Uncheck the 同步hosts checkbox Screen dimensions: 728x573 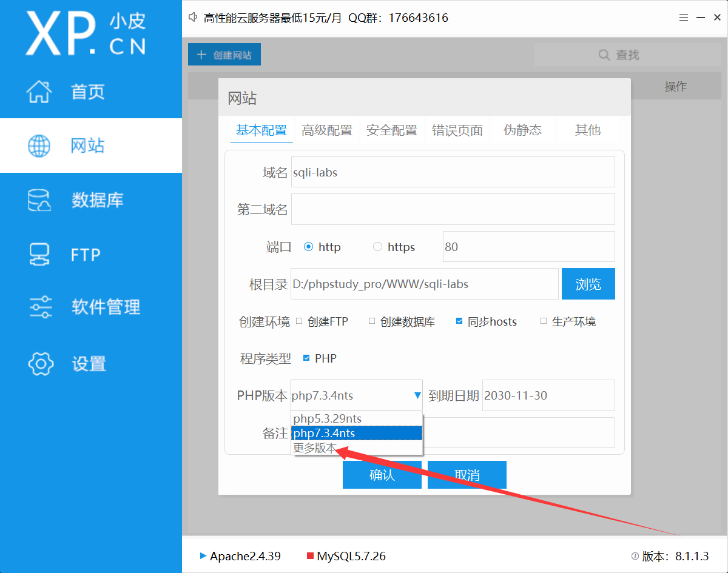pos(459,321)
